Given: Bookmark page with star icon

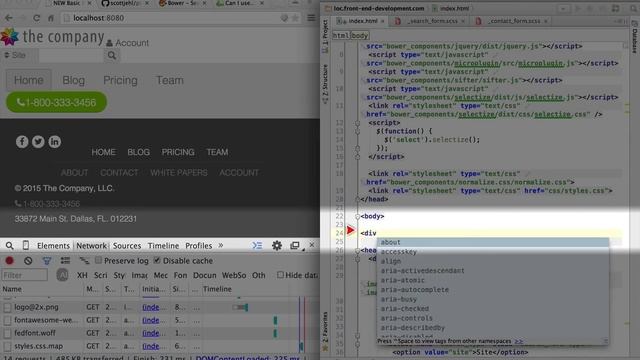Looking at the screenshot, I should tap(295, 18).
